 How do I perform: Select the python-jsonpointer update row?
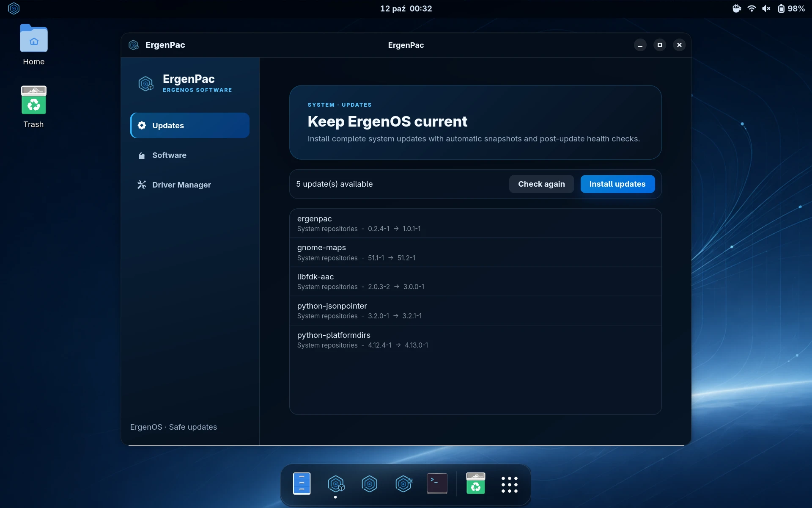475,311
